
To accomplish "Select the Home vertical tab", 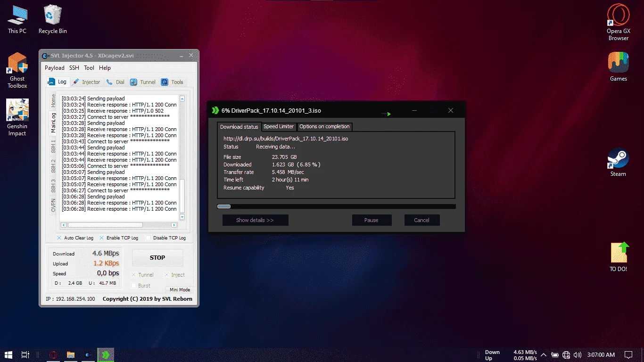I will click(53, 100).
